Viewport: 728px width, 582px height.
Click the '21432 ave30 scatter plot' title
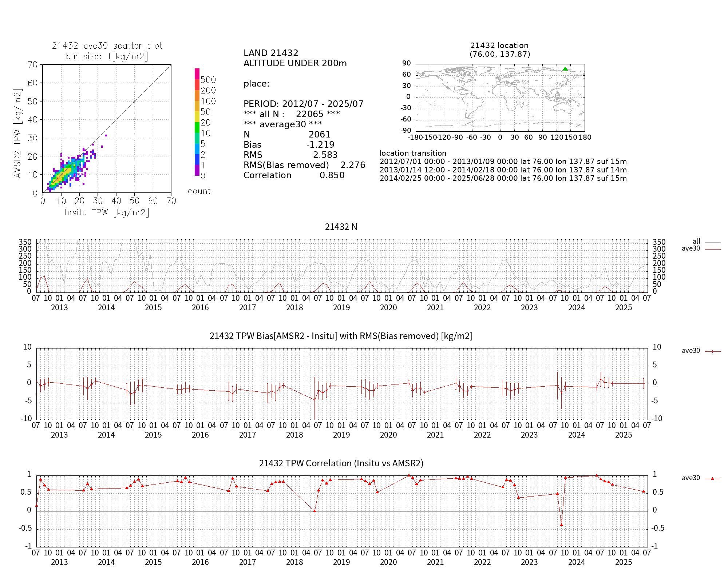click(x=107, y=46)
